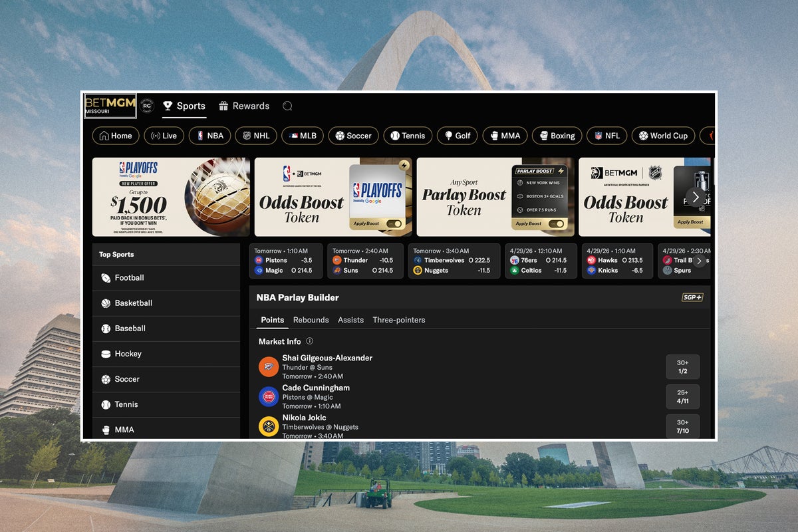
Task: Open the Soccer category pill
Action: click(353, 136)
